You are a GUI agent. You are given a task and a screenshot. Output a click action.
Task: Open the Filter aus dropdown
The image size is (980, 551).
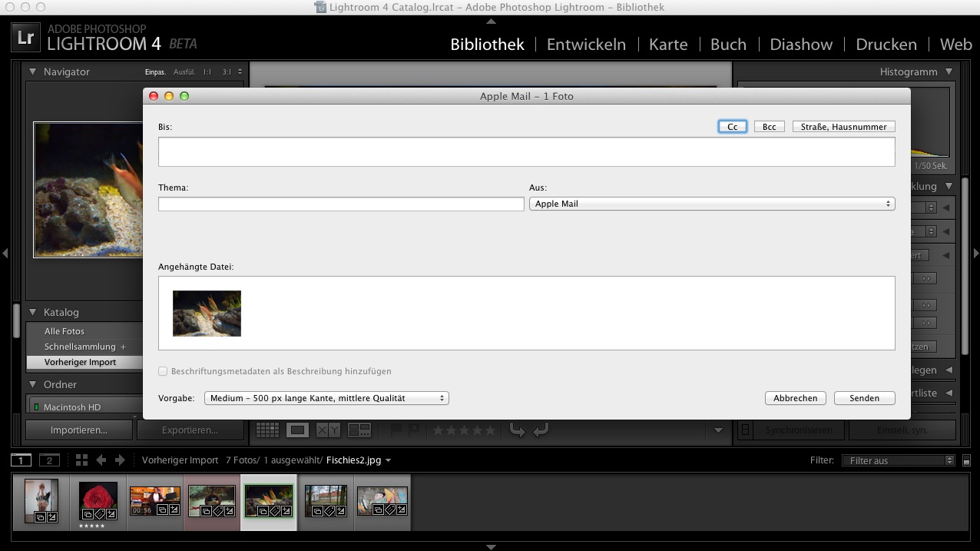click(898, 460)
